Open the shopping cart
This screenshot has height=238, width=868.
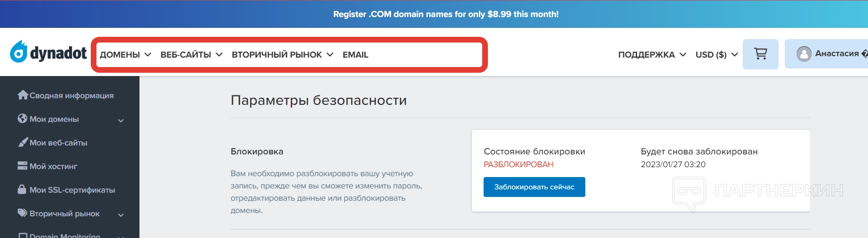(x=760, y=54)
